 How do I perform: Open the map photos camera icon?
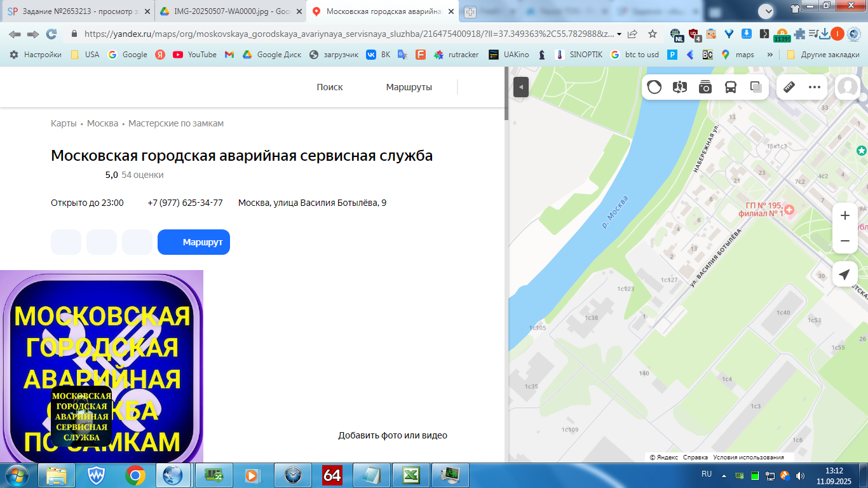pos(705,87)
